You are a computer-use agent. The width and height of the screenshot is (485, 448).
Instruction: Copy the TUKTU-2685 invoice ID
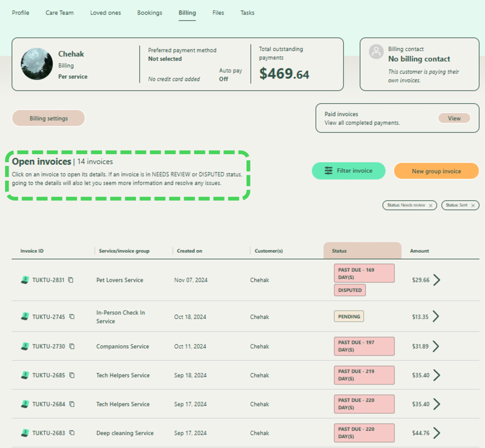[x=72, y=375]
